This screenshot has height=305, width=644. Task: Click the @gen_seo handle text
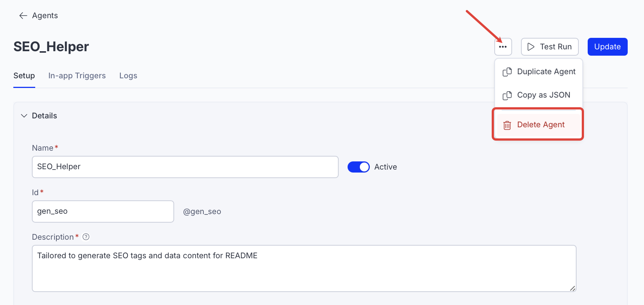(202, 211)
